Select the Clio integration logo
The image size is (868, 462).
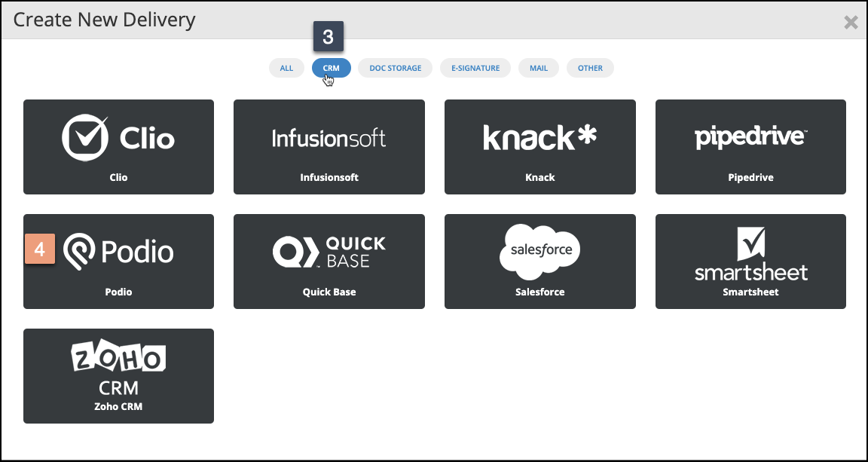(x=118, y=138)
